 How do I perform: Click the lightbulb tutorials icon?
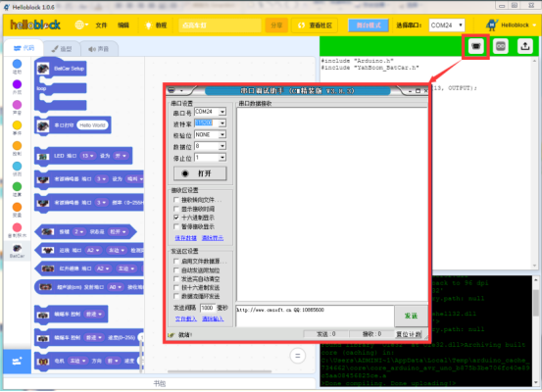149,25
